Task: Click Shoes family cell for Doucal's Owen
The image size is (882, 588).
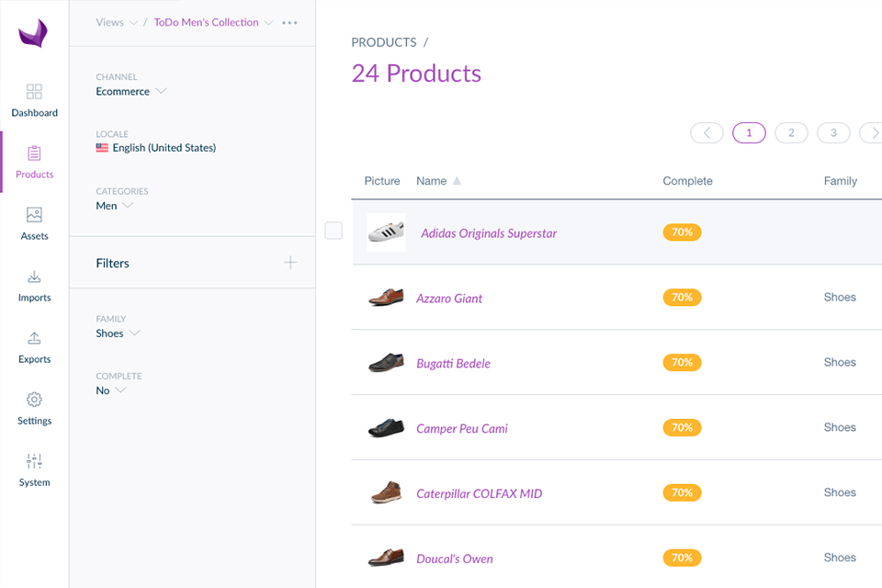Action: click(840, 558)
